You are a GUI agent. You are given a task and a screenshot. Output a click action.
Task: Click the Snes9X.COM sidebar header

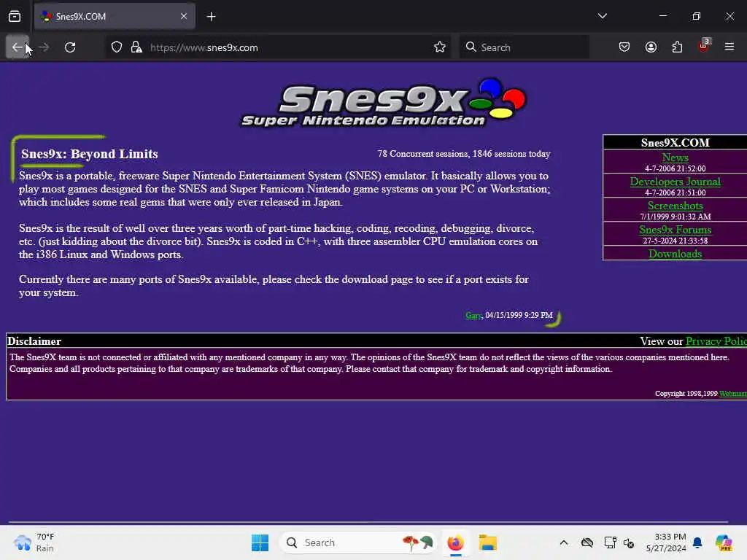coord(675,142)
